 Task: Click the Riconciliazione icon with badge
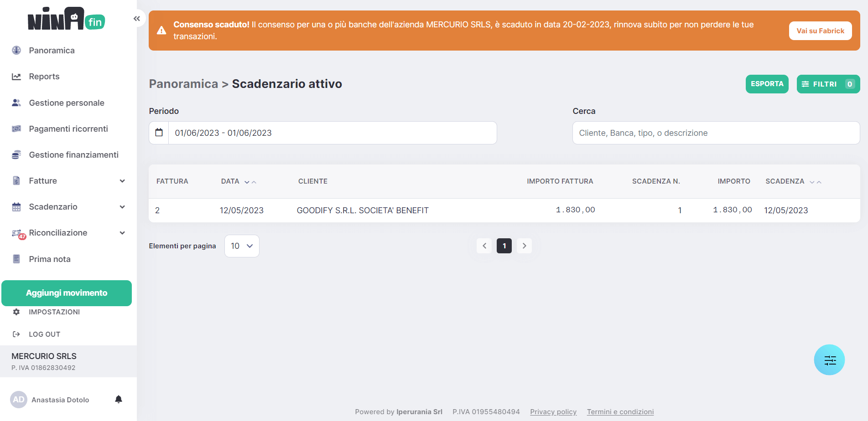tap(17, 233)
